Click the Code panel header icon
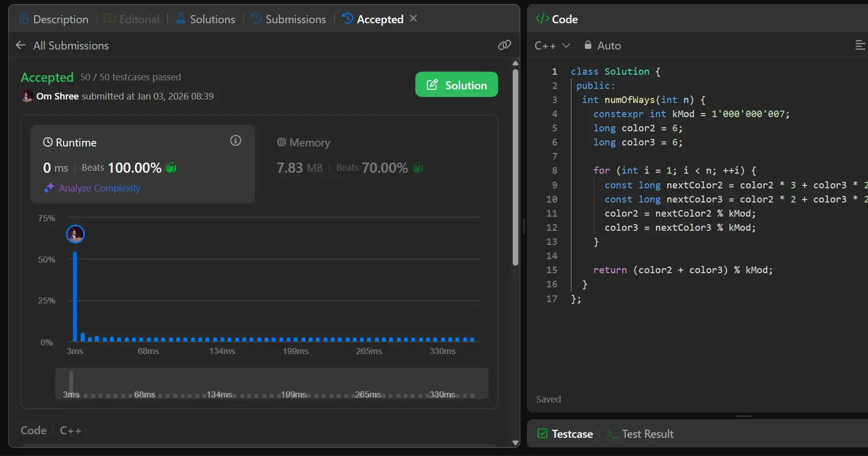The width and height of the screenshot is (868, 456). [x=542, y=19]
